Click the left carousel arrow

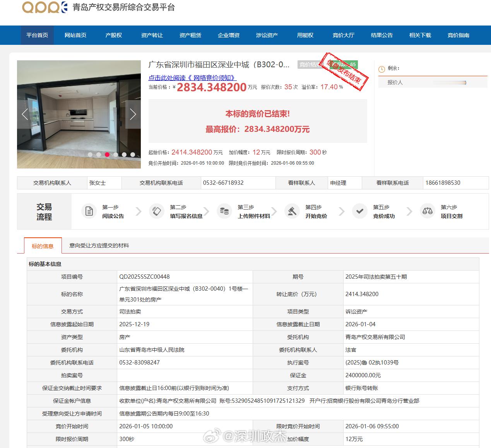click(x=24, y=114)
